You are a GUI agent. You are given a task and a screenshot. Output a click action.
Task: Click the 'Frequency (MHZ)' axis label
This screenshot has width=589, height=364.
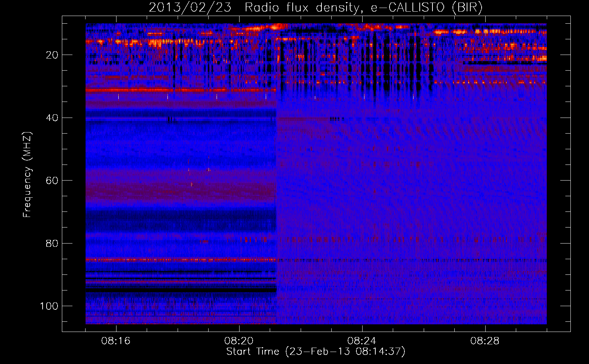[x=27, y=175]
